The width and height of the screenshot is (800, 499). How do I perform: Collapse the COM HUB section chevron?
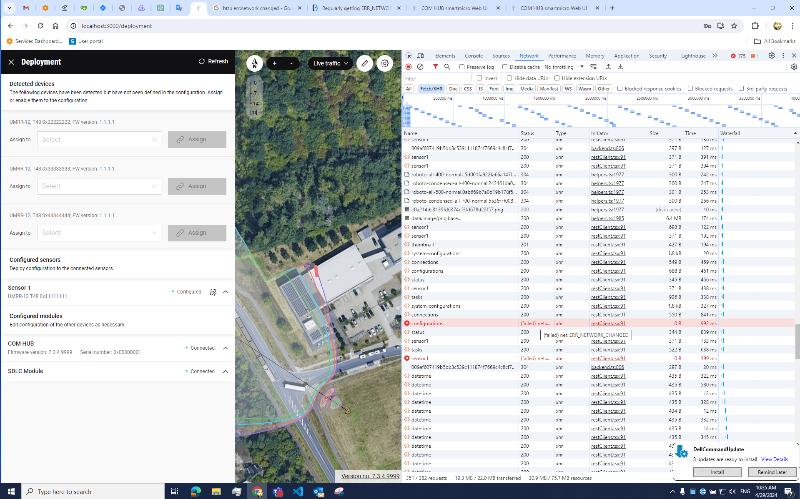click(226, 348)
